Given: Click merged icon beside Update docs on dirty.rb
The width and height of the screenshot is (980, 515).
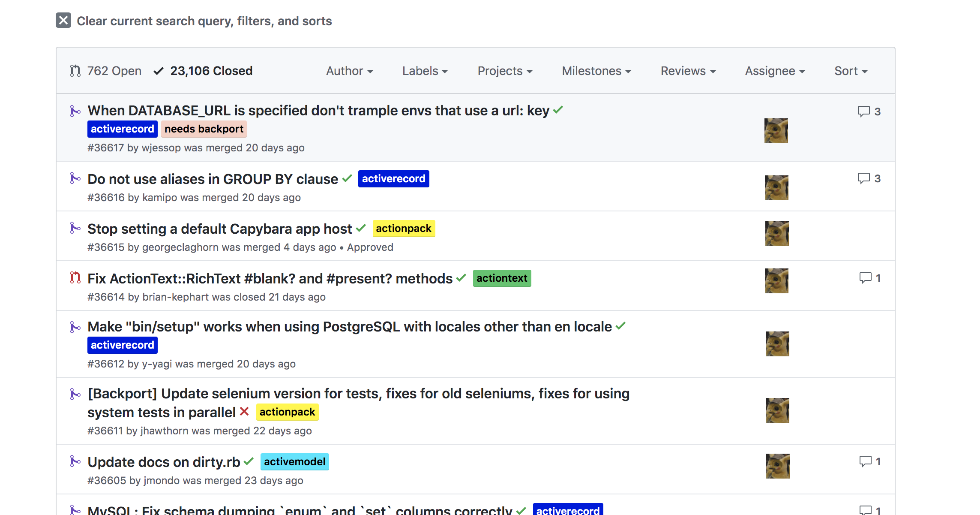Looking at the screenshot, I should [x=75, y=461].
